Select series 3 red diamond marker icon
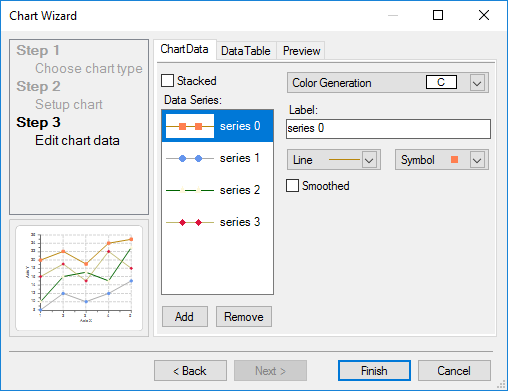 pyautogui.click(x=190, y=222)
